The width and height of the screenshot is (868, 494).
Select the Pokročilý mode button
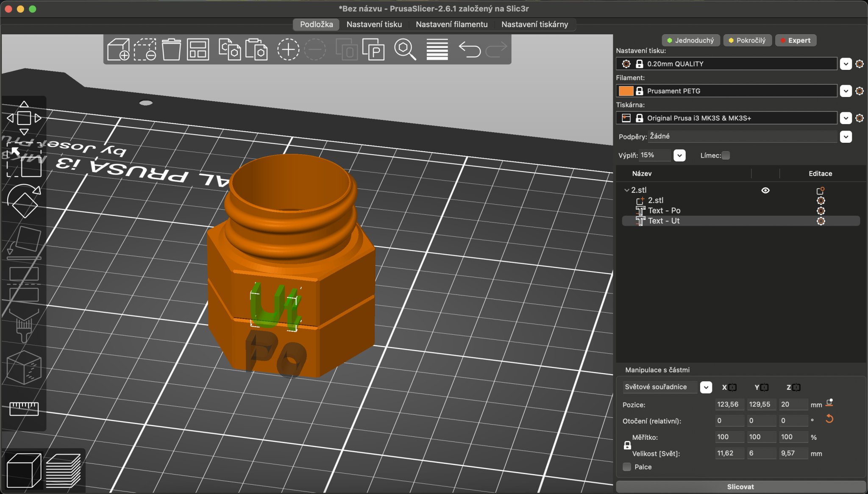(747, 41)
